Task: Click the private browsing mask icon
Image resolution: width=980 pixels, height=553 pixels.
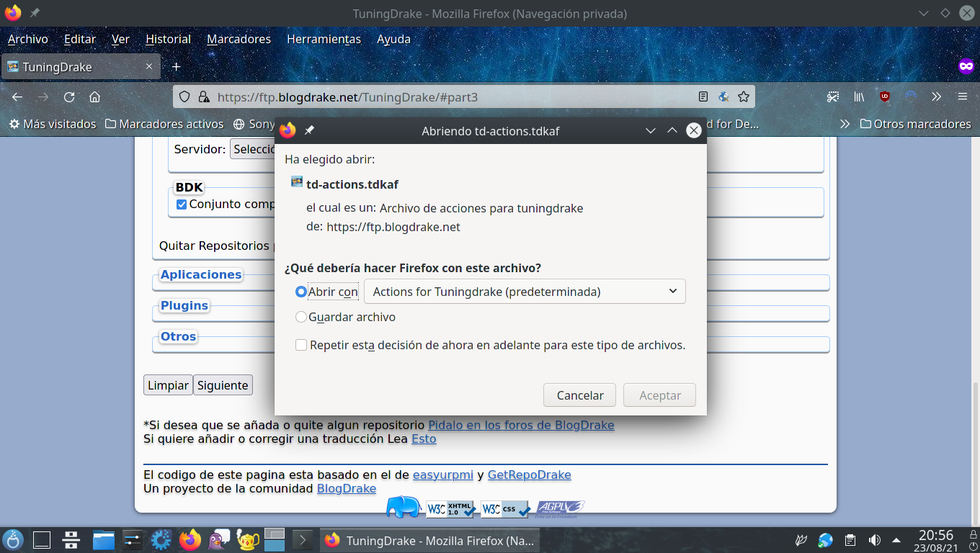Action: coord(966,66)
